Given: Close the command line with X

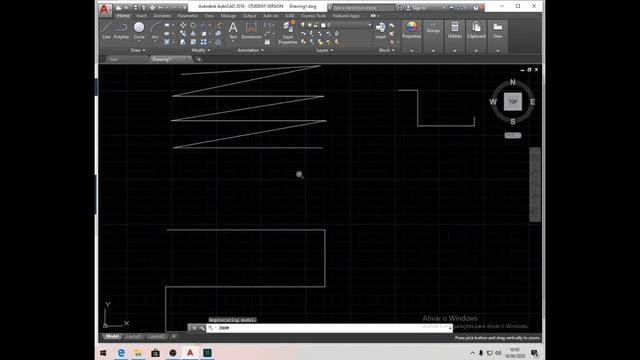Looking at the screenshot, I should (x=194, y=328).
